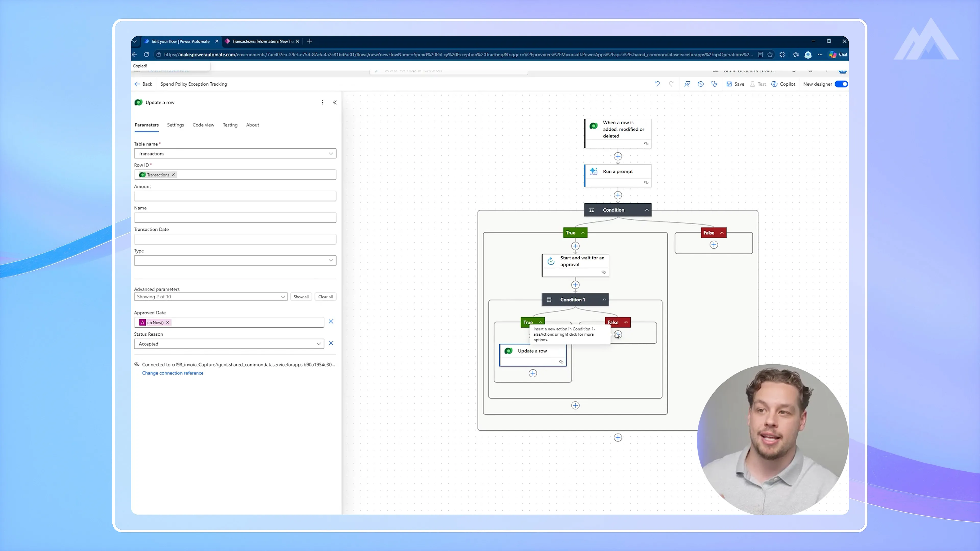Screen dimensions: 980x551
Task: Open Copilot pane in Power Automate
Action: pos(783,84)
